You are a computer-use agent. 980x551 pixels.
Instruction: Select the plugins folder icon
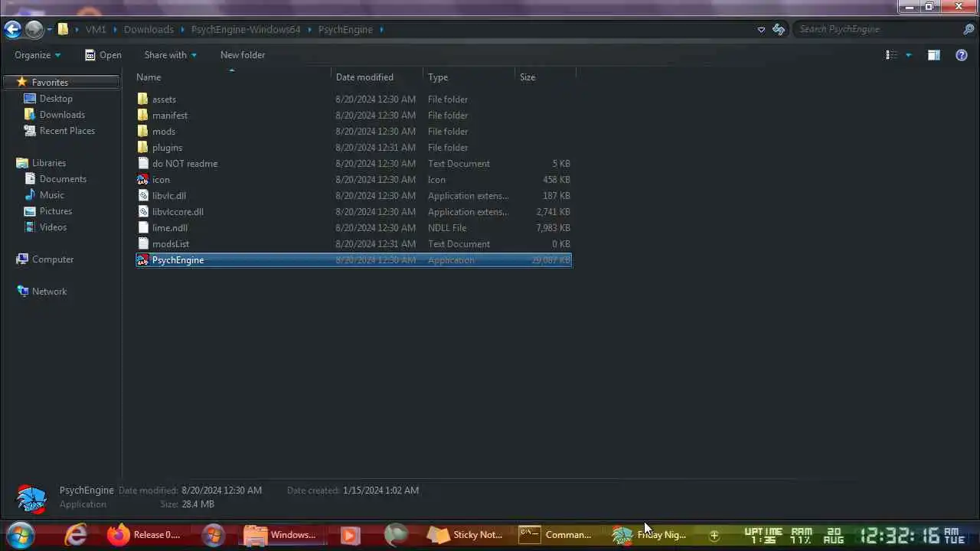click(x=142, y=148)
